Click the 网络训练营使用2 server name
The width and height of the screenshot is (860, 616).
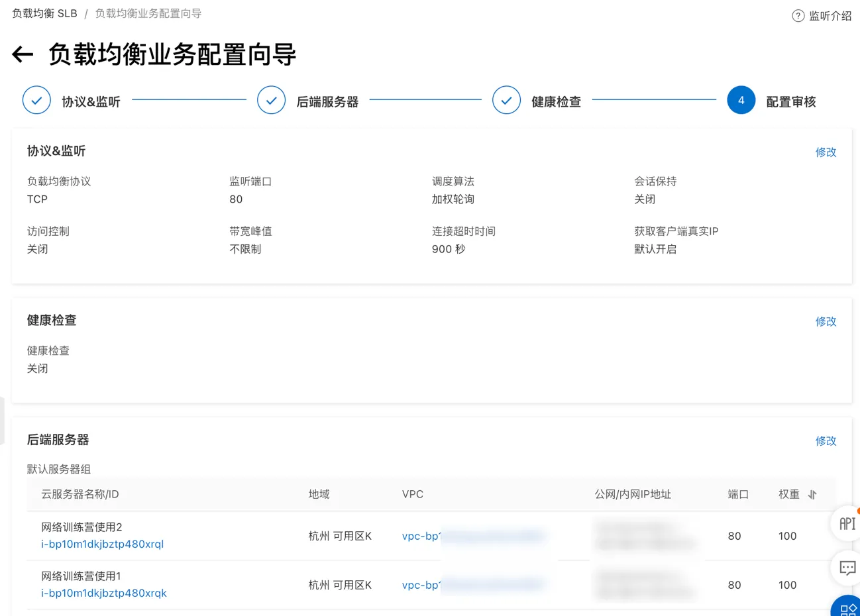coord(81,527)
